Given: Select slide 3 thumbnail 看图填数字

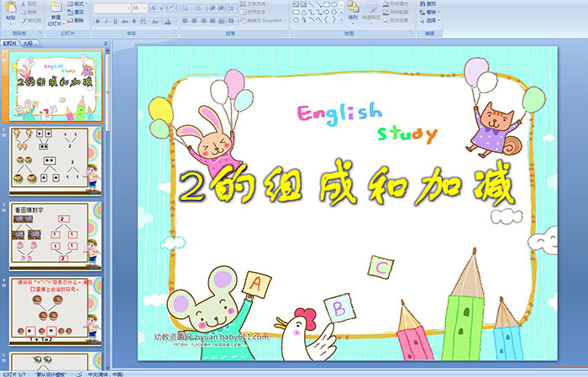Looking at the screenshot, I should pos(55,236).
